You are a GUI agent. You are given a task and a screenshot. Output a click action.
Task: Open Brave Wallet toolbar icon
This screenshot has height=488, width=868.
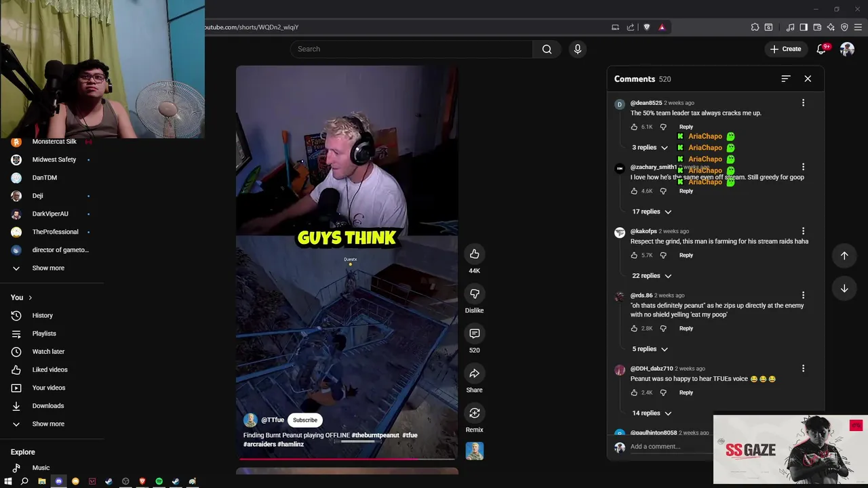tap(817, 27)
